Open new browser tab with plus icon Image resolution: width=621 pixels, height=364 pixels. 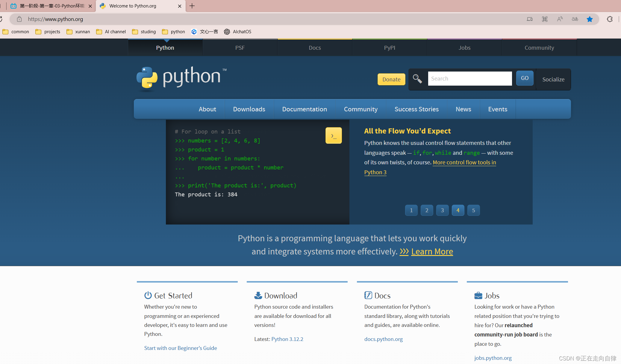coord(192,6)
